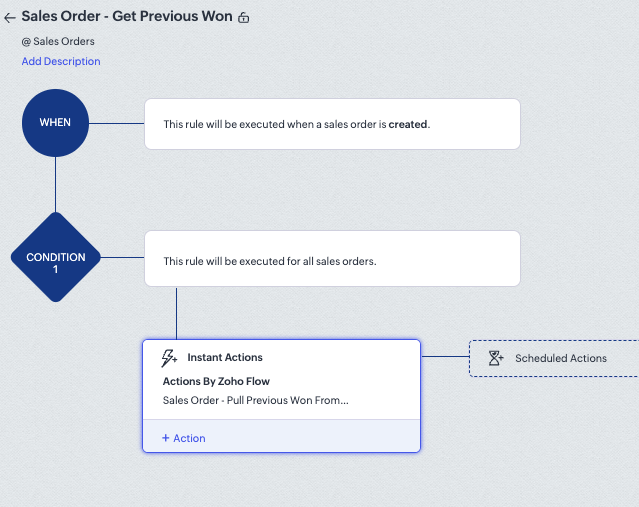Image resolution: width=639 pixels, height=507 pixels.
Task: Click the Instant Actions heading text
Action: (225, 357)
